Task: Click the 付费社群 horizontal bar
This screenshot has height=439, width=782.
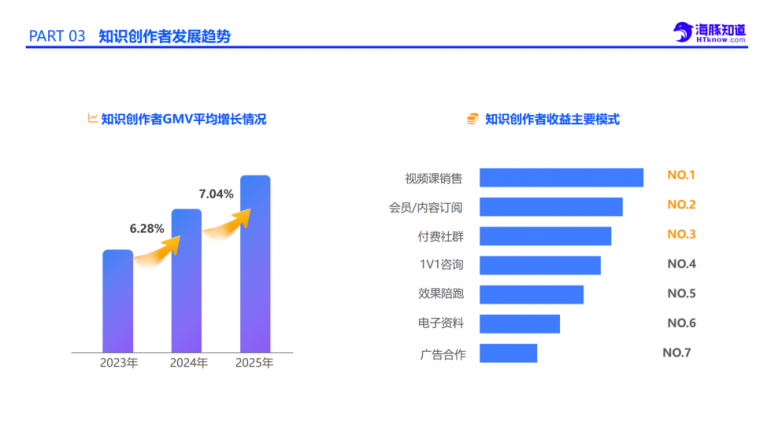Action: (545, 236)
